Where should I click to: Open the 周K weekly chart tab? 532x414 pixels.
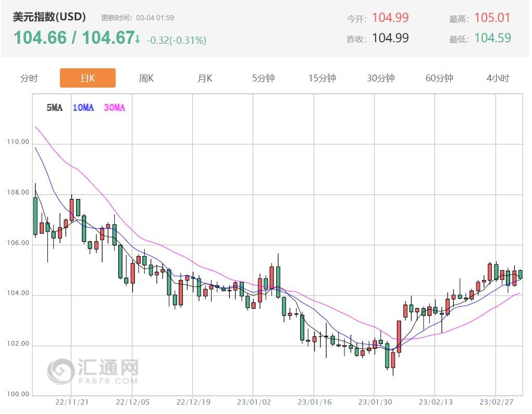click(146, 78)
